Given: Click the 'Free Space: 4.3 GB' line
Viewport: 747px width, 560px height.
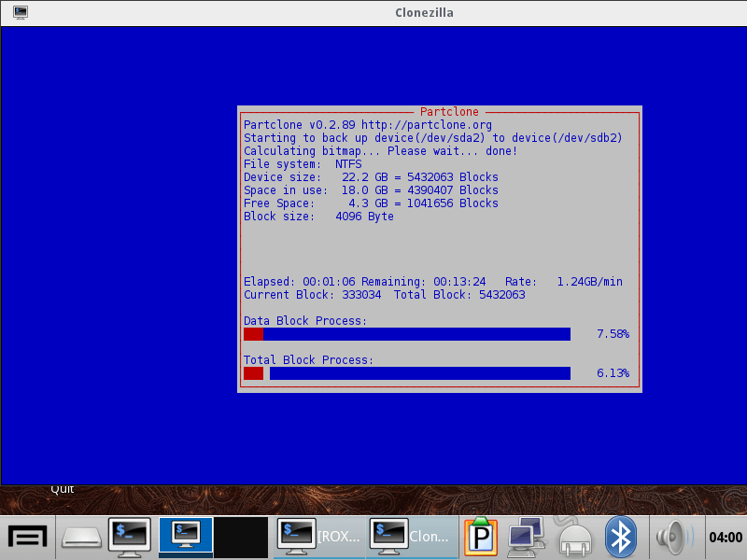Looking at the screenshot, I should 371,203.
